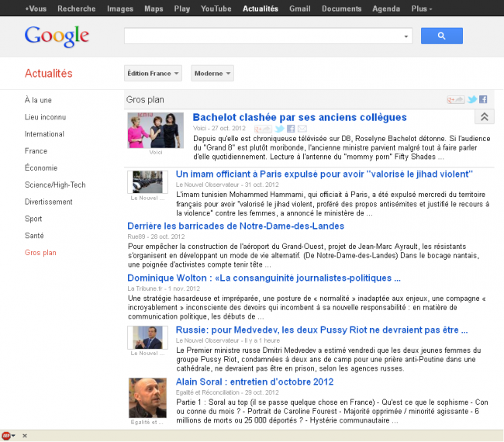504x442 pixels.
Task: Open the Sport section
Action: (x=33, y=219)
